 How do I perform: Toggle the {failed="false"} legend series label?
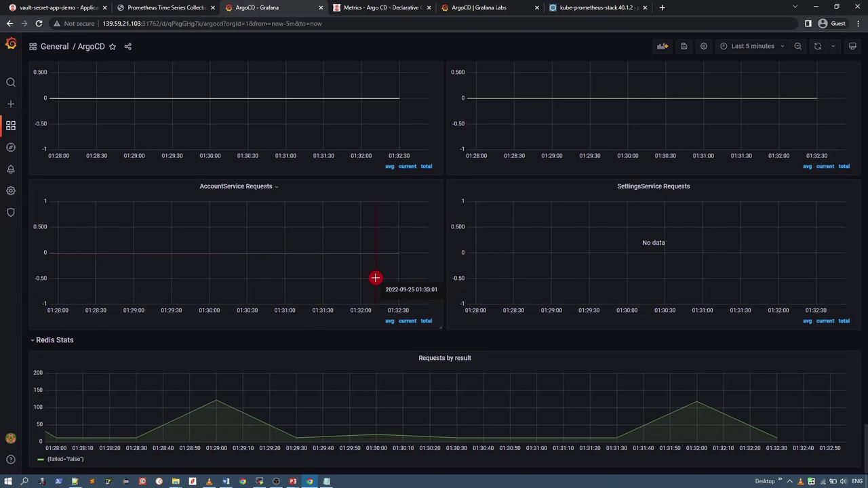tap(65, 460)
